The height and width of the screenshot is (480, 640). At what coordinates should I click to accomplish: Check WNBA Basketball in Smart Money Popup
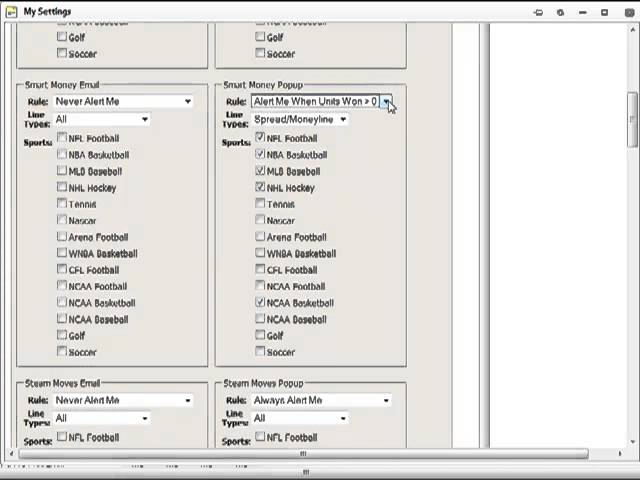click(x=260, y=253)
